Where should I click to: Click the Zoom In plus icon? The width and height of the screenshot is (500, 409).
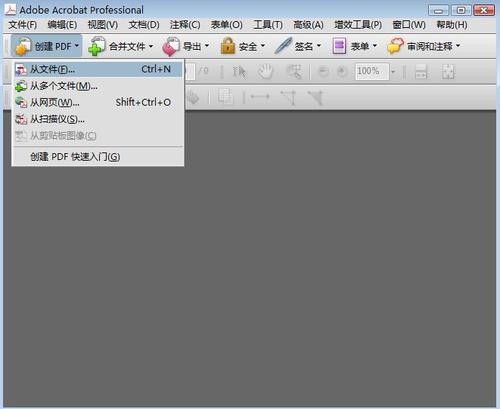342,72
